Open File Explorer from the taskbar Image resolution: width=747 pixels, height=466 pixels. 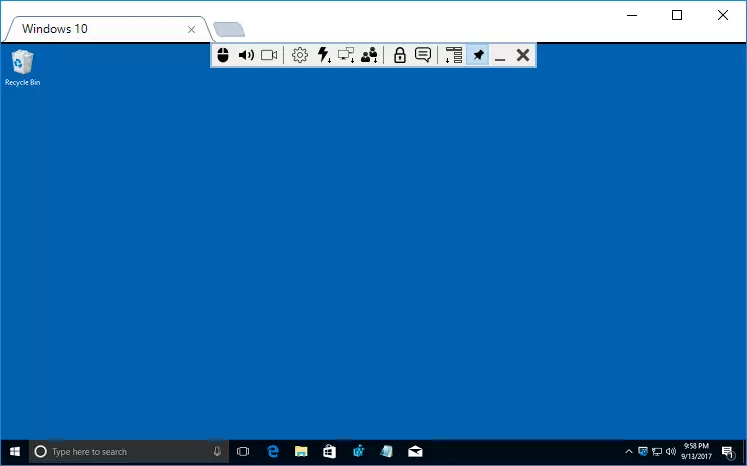(300, 452)
